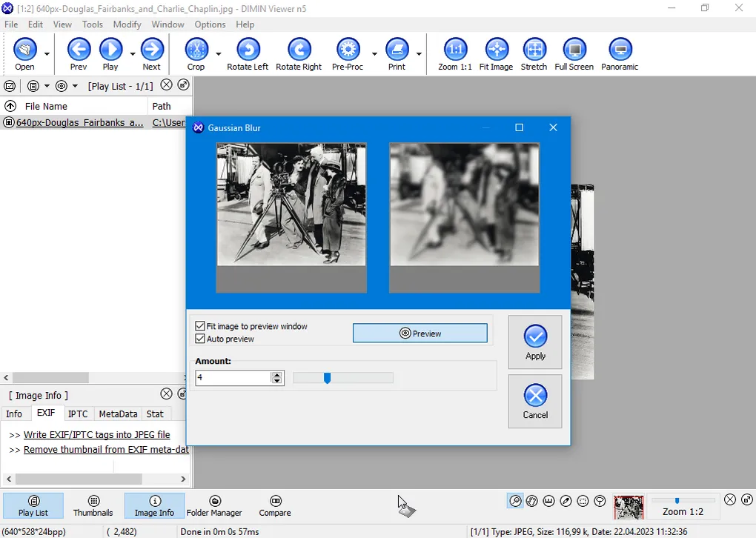Viewport: 756px width, 538px height.
Task: Open the Pre-Proc dropdown arrow
Action: (374, 54)
